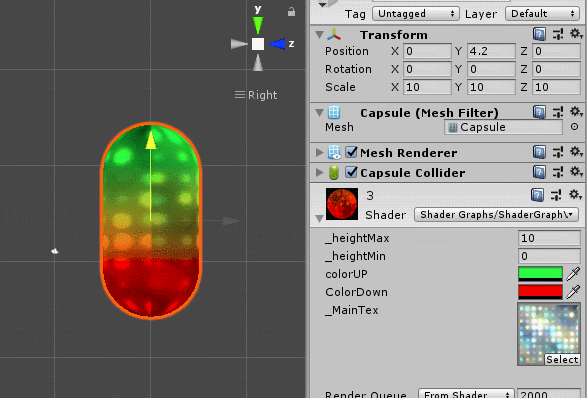Open the mesh object picker circle
The width and height of the screenshot is (587, 398).
(574, 127)
